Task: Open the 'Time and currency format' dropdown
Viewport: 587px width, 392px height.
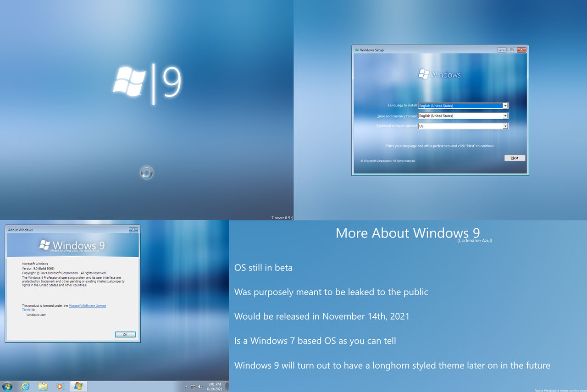Action: click(x=504, y=116)
